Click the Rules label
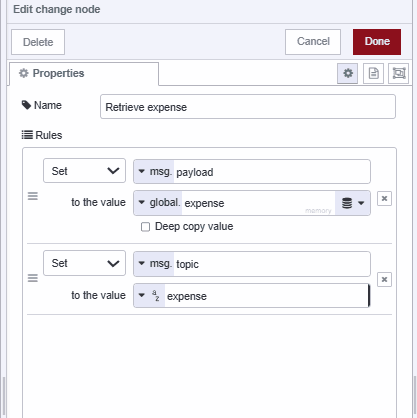Screen dimensions: 417x418 42,135
